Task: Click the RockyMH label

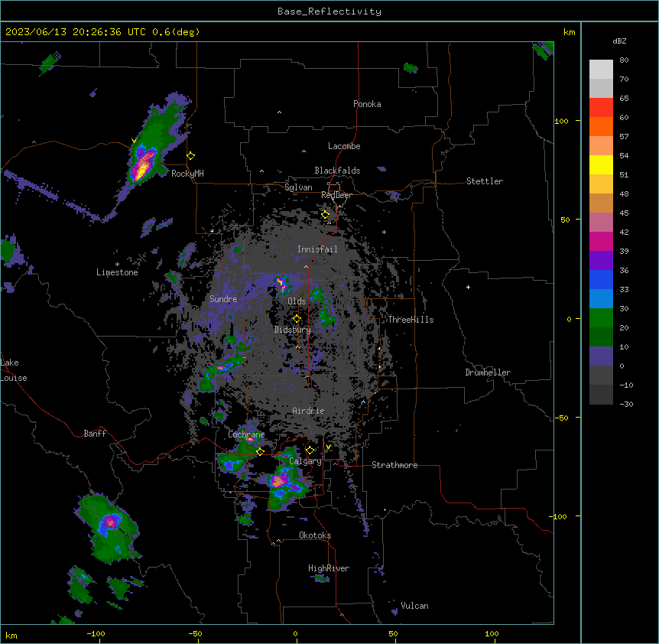Action: click(x=187, y=174)
